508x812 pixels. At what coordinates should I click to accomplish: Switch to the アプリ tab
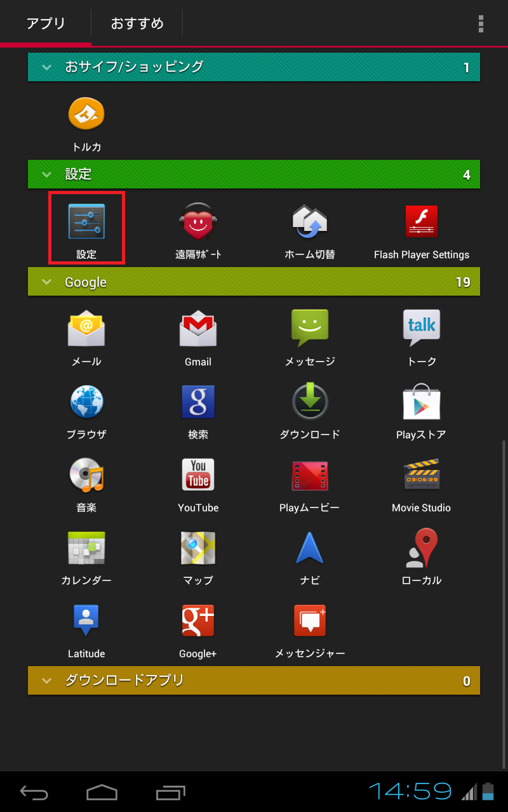point(46,23)
